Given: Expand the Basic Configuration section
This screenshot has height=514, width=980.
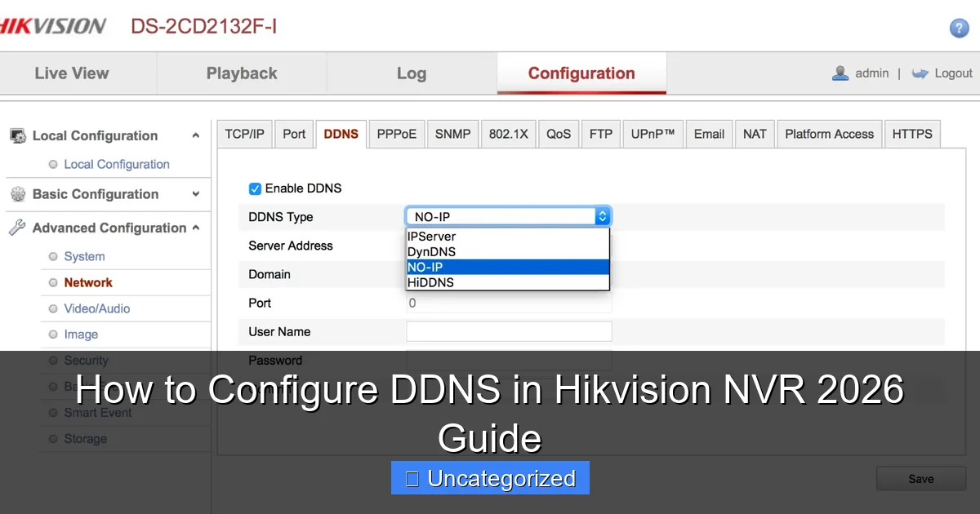Looking at the screenshot, I should pos(194,194).
